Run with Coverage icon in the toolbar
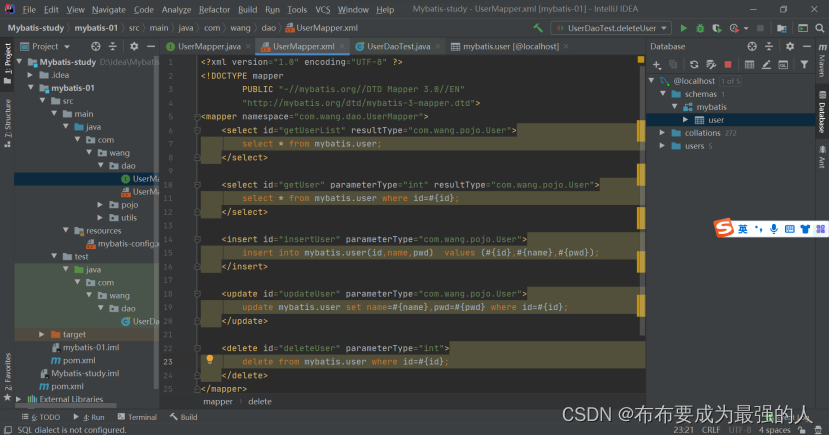830x435 pixels. click(716, 28)
